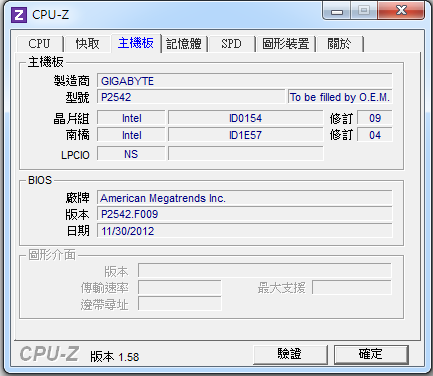Click the 廠牌 label in BIOS group
Image resolution: width=433 pixels, height=376 pixels.
click(x=78, y=198)
